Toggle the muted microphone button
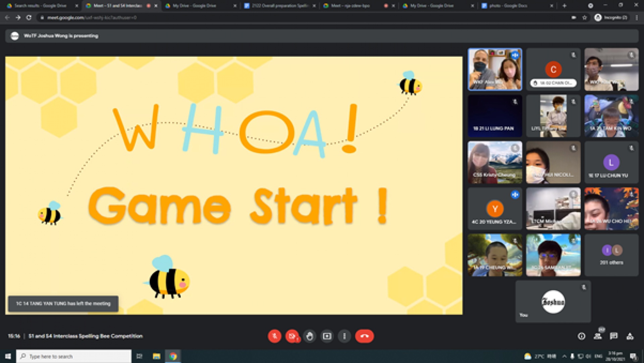 274,336
